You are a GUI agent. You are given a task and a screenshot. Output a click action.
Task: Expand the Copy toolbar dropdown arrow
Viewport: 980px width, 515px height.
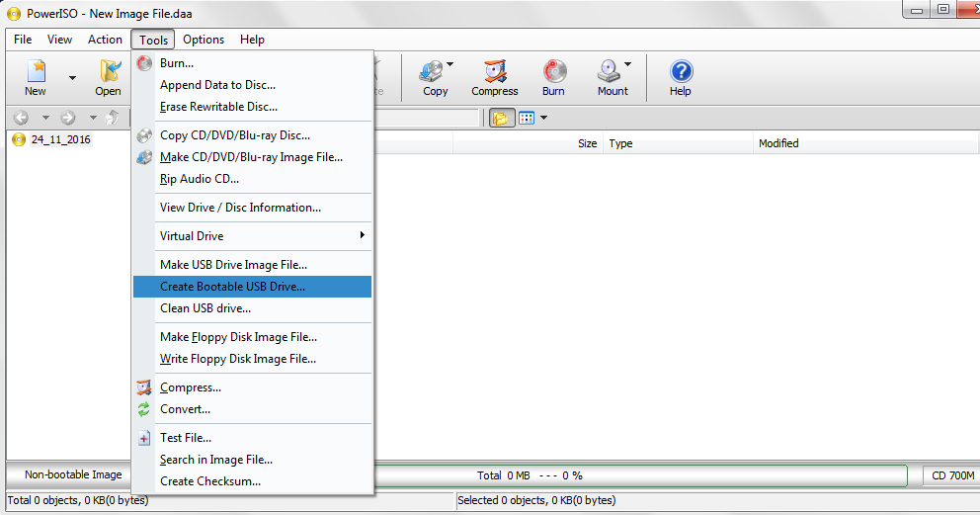[x=450, y=64]
